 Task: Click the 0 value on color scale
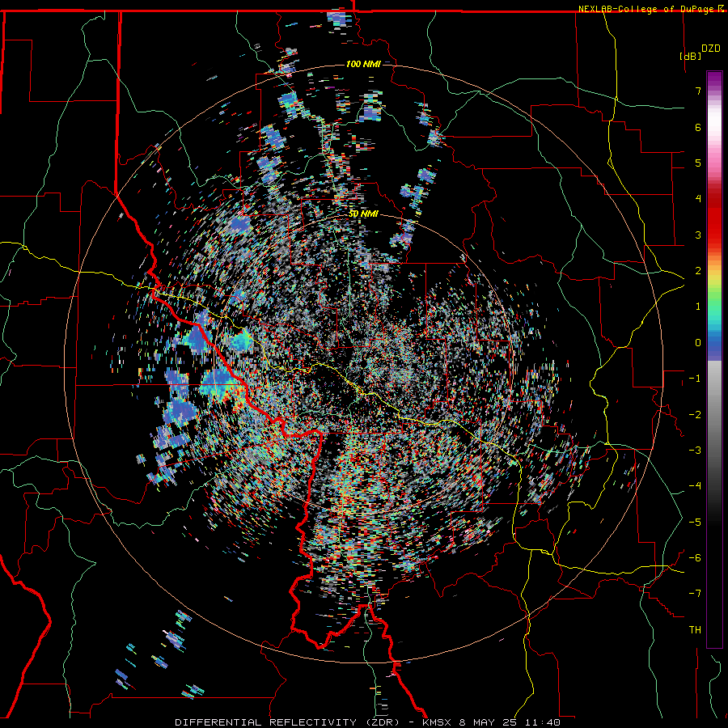point(698,343)
